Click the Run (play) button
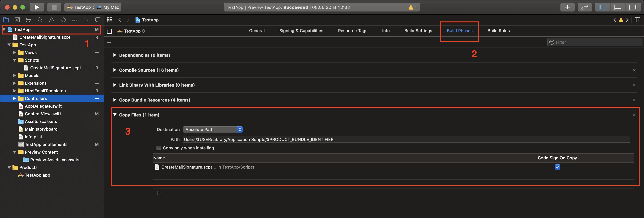644x218 pixels. 37,7
